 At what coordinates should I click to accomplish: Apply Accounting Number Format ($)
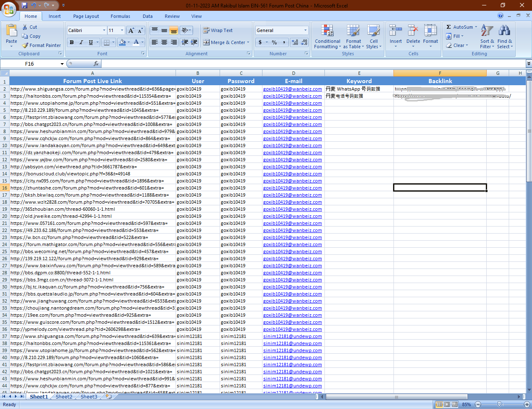point(260,42)
